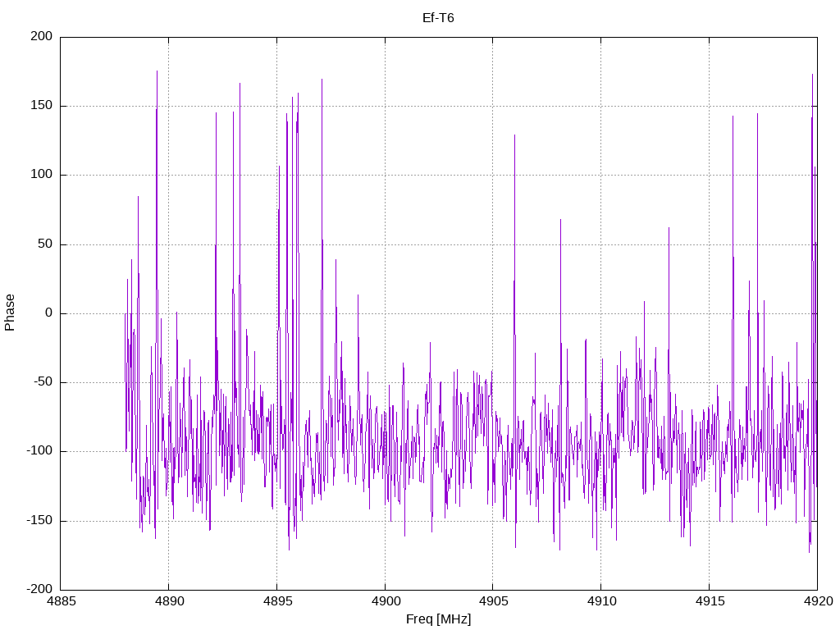This screenshot has width=840, height=630.
Task: Click the 4900 x-axis tick label
Action: click(386, 601)
